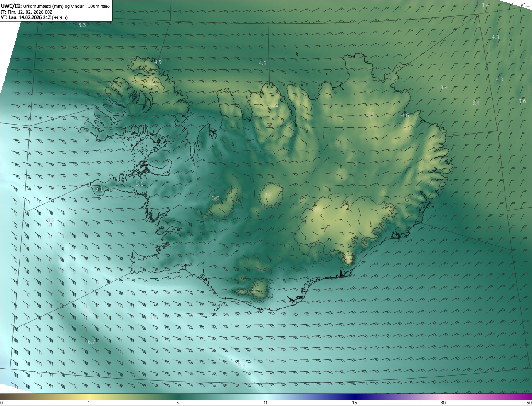Click the init time 'IT: Fim. 12. 02. 2026 00Z'
Screen dimensions: 532x406
point(27,12)
